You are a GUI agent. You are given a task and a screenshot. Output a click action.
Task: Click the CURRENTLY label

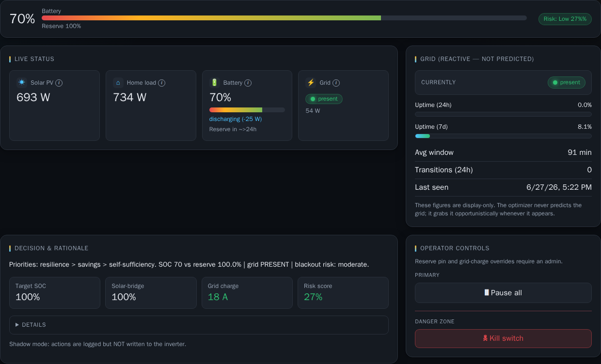point(439,82)
